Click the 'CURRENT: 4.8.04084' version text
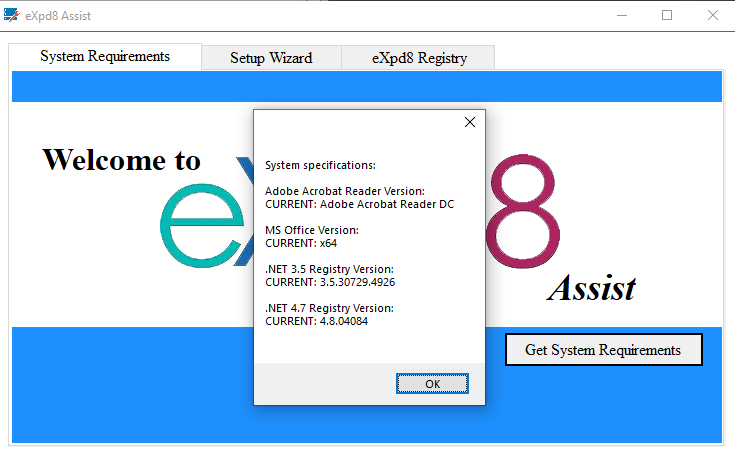This screenshot has height=458, width=735. [x=316, y=321]
